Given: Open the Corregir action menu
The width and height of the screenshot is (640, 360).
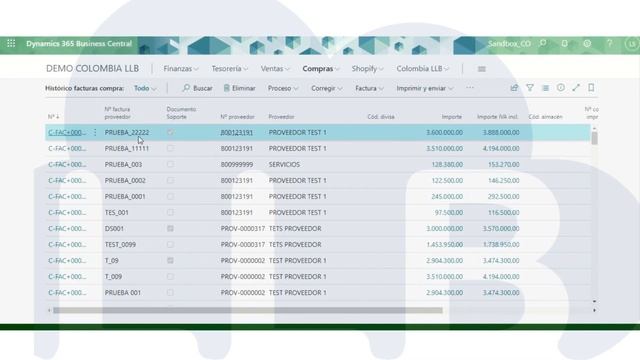Looking at the screenshot, I should 327,88.
